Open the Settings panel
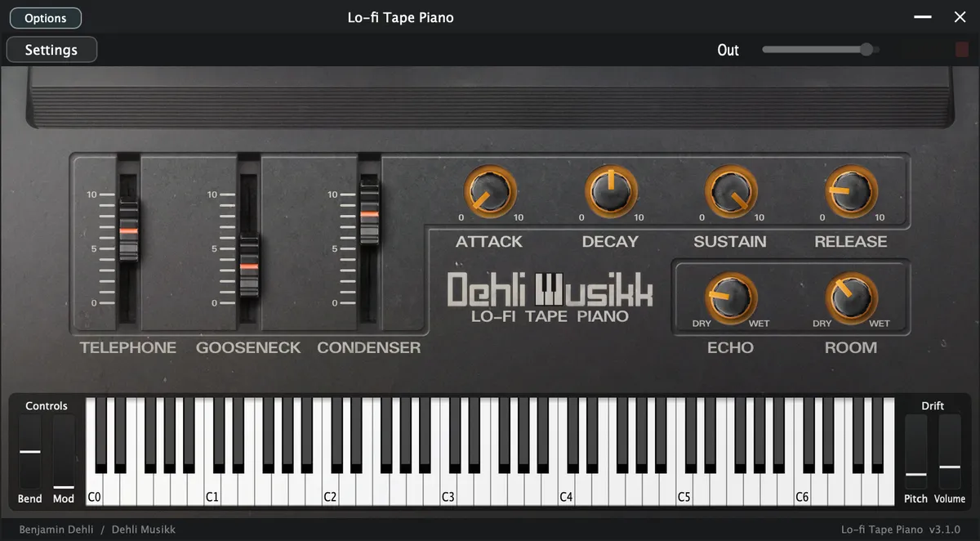The height and width of the screenshot is (541, 980). 51,50
